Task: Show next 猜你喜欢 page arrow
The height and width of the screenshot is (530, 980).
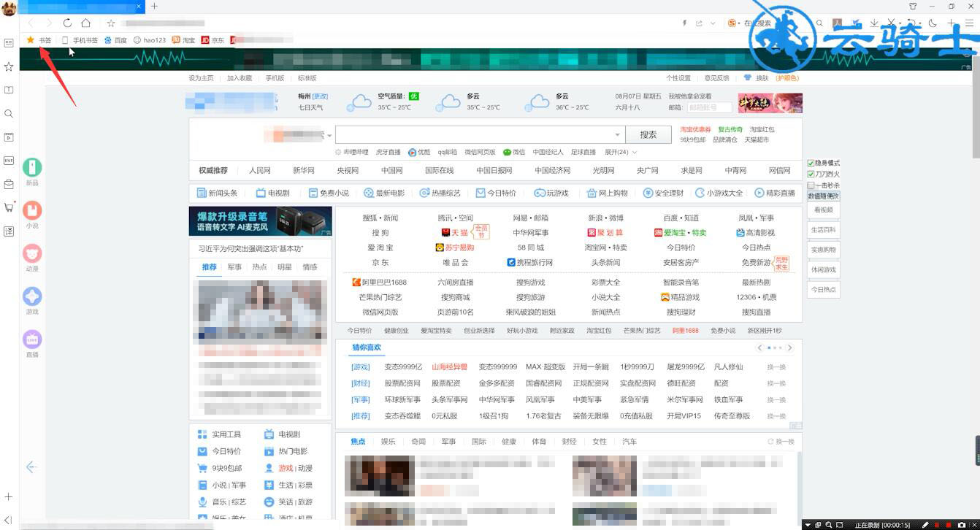Action: tap(789, 347)
